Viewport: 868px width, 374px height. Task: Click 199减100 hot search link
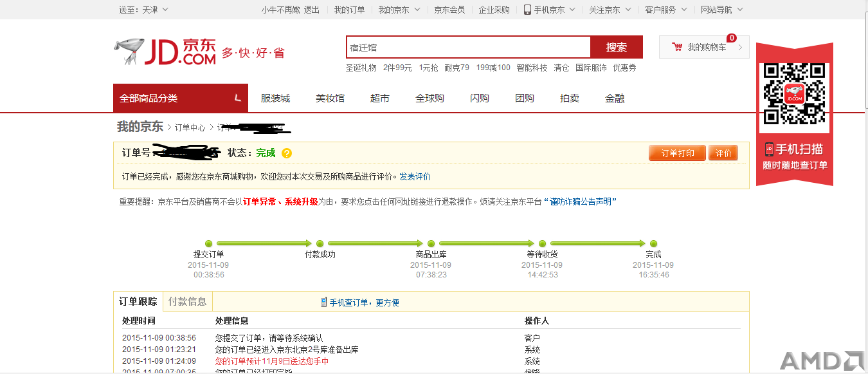(493, 68)
